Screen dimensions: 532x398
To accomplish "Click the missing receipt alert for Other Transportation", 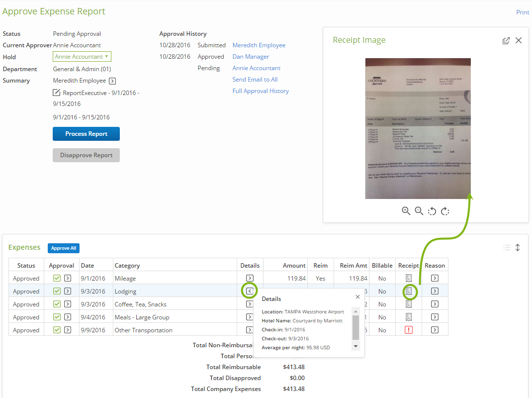I will (x=409, y=330).
